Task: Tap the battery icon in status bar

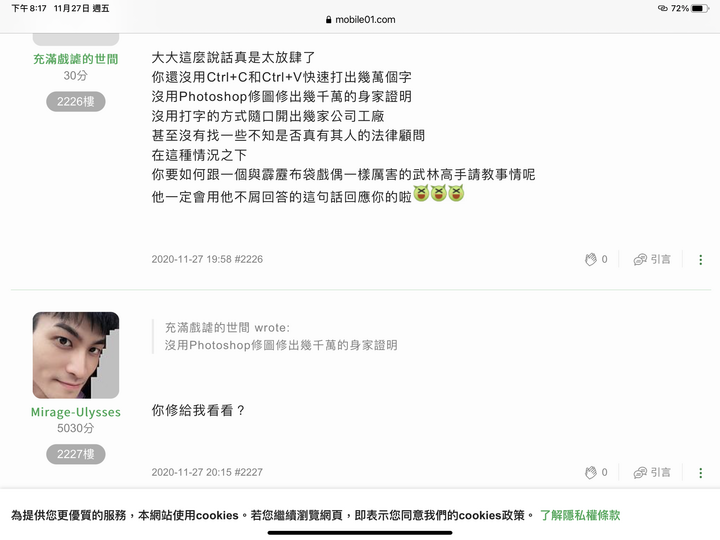Action: (700, 8)
